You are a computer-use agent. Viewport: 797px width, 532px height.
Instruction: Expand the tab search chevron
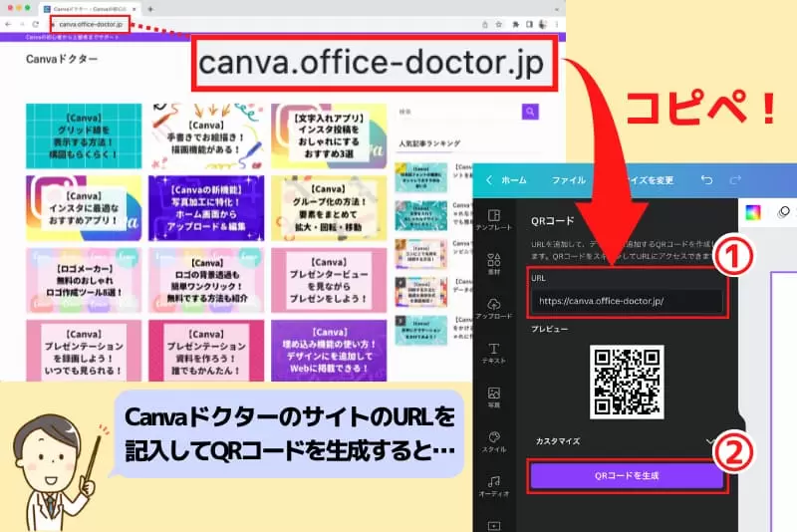(557, 9)
